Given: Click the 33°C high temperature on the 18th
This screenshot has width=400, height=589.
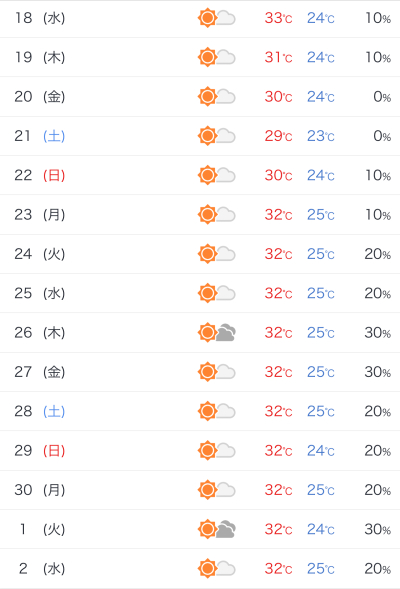Looking at the screenshot, I should (278, 18).
